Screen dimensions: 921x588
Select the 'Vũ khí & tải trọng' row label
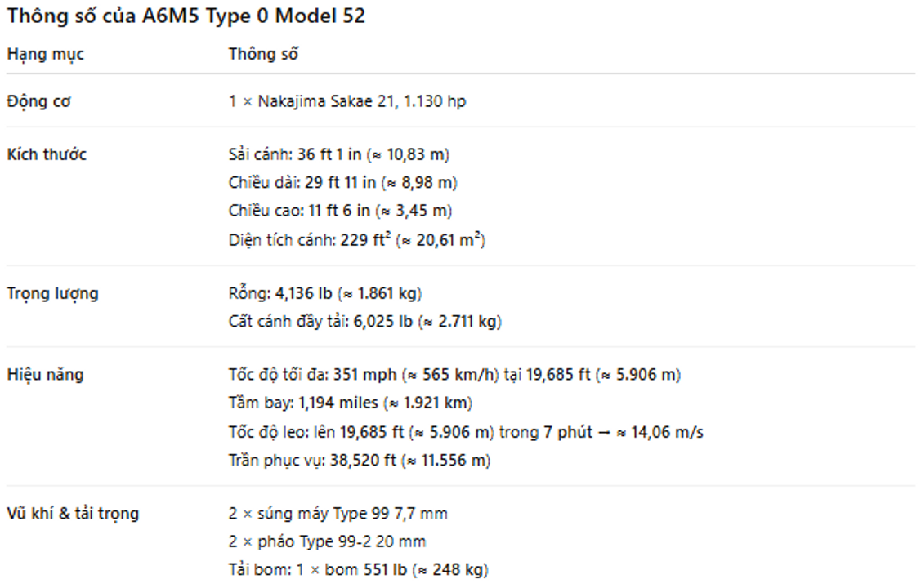(74, 514)
